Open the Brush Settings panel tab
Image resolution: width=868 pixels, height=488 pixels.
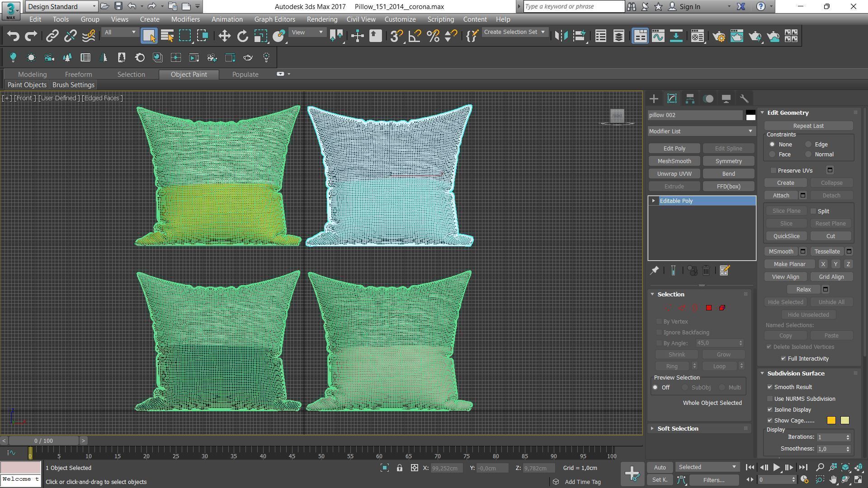point(73,85)
